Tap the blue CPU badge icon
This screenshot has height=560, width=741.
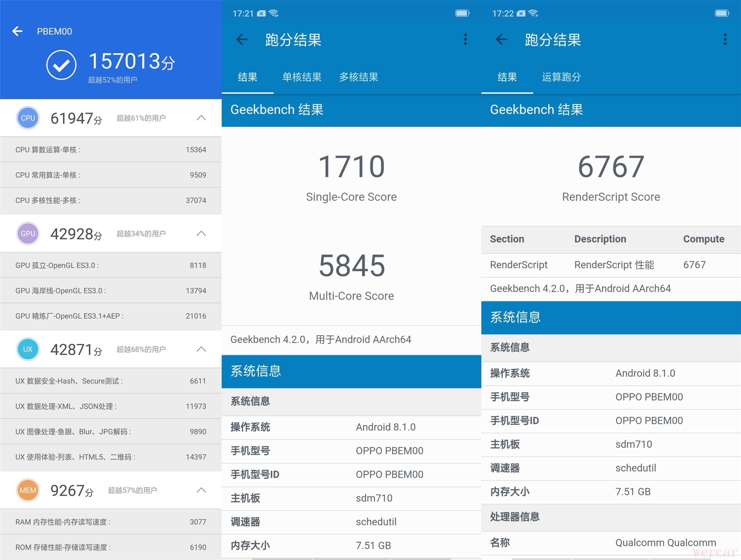click(x=28, y=118)
